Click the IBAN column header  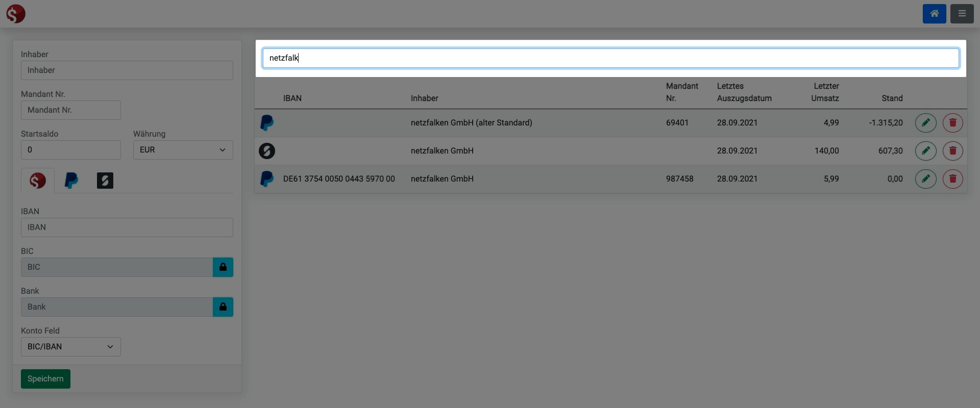292,98
